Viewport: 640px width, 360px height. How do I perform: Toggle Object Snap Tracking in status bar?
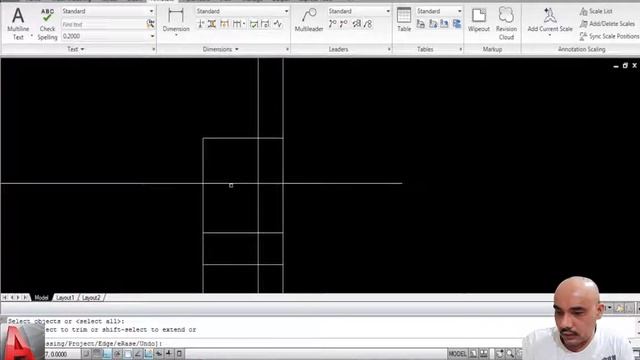click(138, 353)
